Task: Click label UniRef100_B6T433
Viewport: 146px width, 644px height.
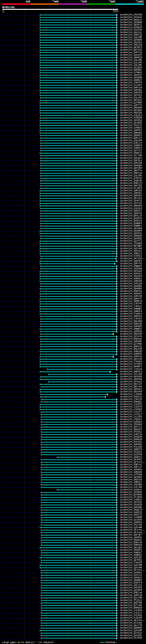Action: [x=131, y=50]
